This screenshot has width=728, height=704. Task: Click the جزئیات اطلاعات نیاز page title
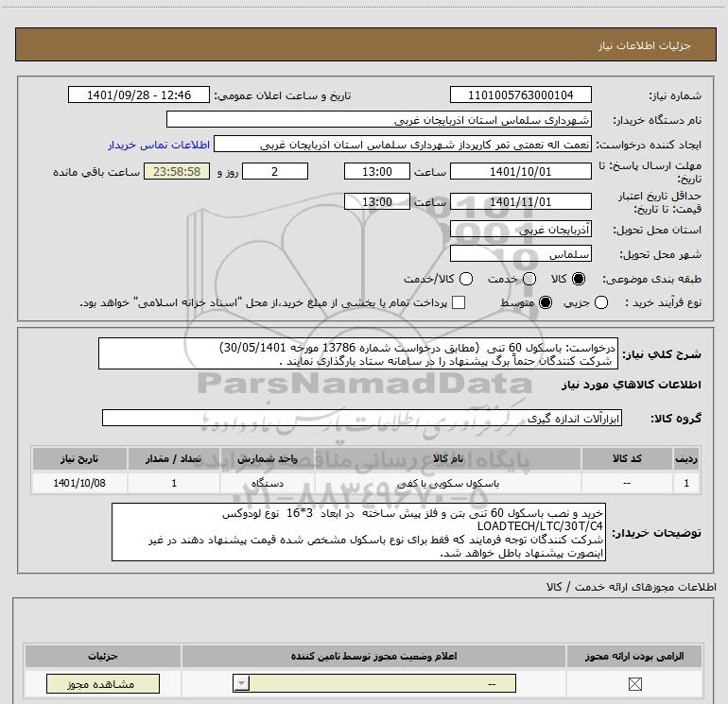coord(644,45)
